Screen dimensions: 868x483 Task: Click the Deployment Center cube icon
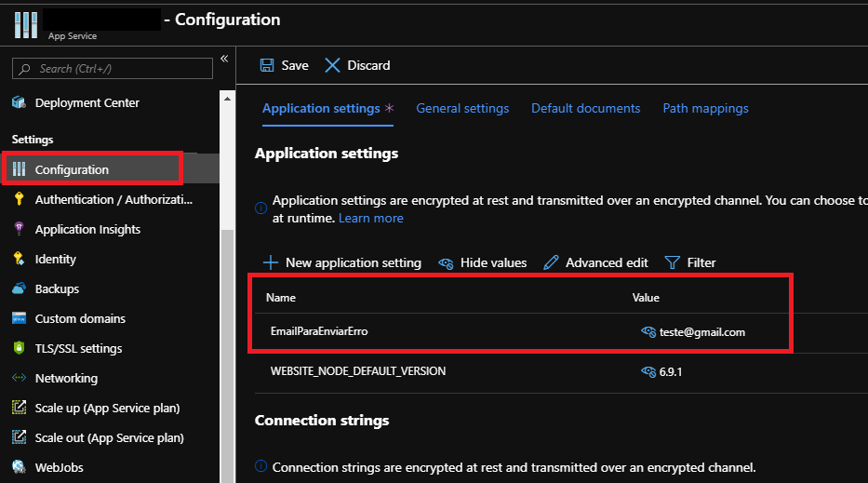coord(19,102)
